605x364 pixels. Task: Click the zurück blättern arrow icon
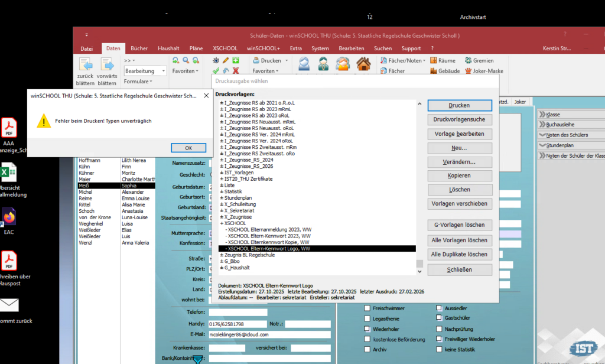[x=86, y=64]
